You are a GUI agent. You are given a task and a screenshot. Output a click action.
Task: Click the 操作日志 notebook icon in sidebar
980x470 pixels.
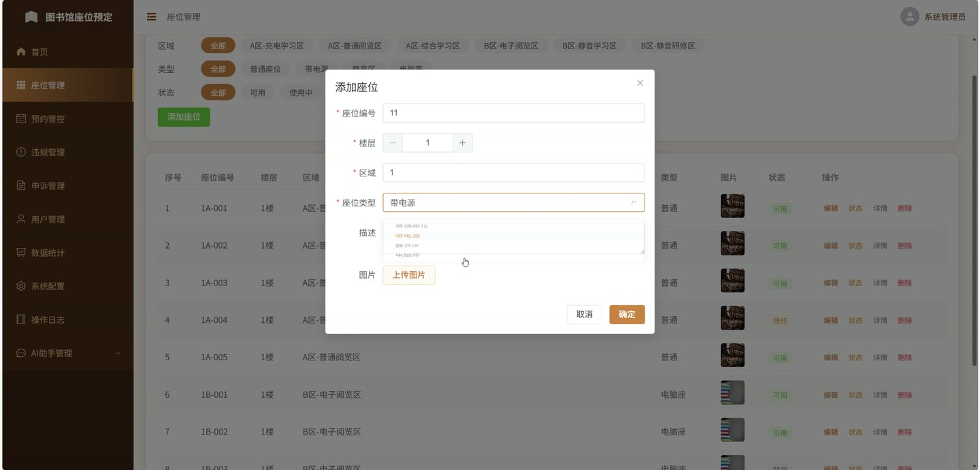[x=20, y=319]
